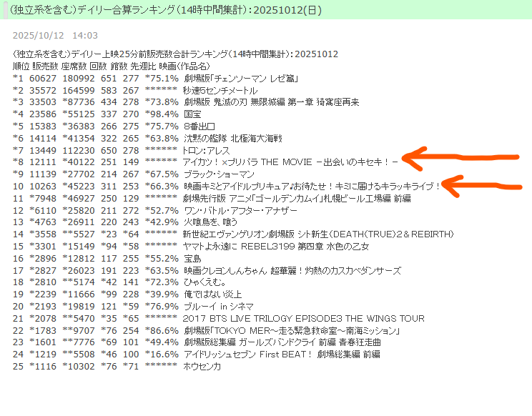Select title 沈黙の艦隊 北極海大海戦

233,139
